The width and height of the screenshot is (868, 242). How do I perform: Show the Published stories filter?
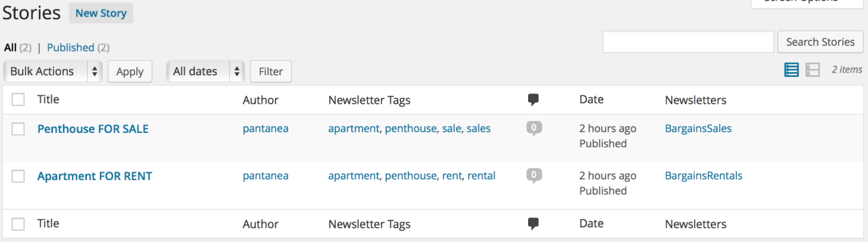click(x=70, y=48)
